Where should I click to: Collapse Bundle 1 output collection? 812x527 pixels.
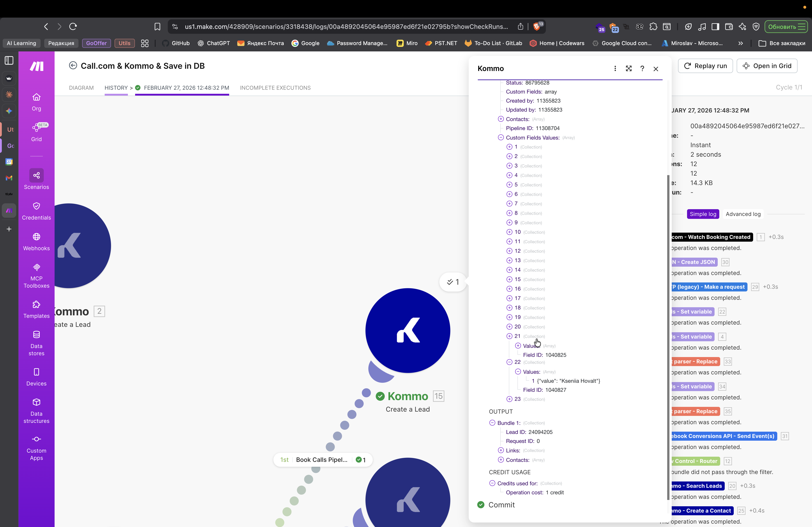click(x=492, y=423)
